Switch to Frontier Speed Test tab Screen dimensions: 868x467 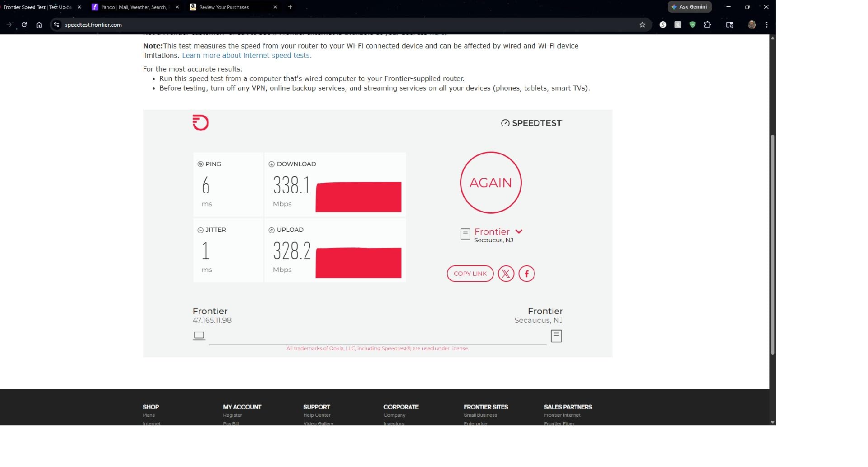38,7
